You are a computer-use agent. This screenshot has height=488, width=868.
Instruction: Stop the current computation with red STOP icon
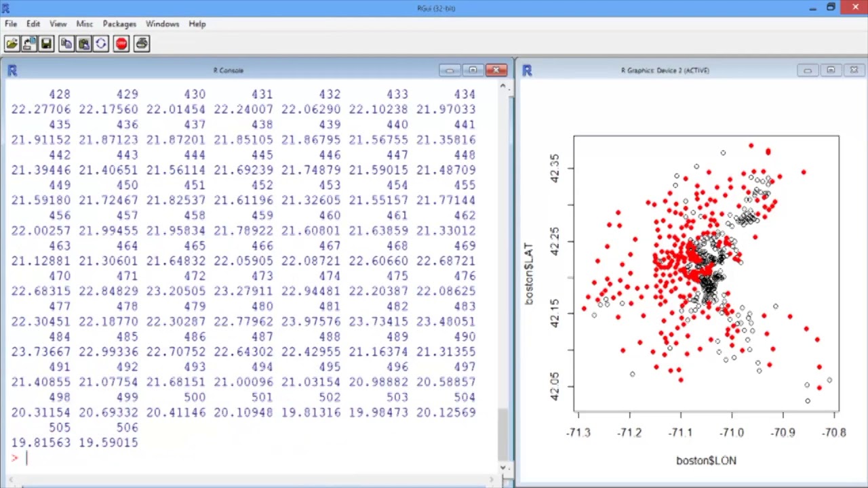[x=121, y=44]
